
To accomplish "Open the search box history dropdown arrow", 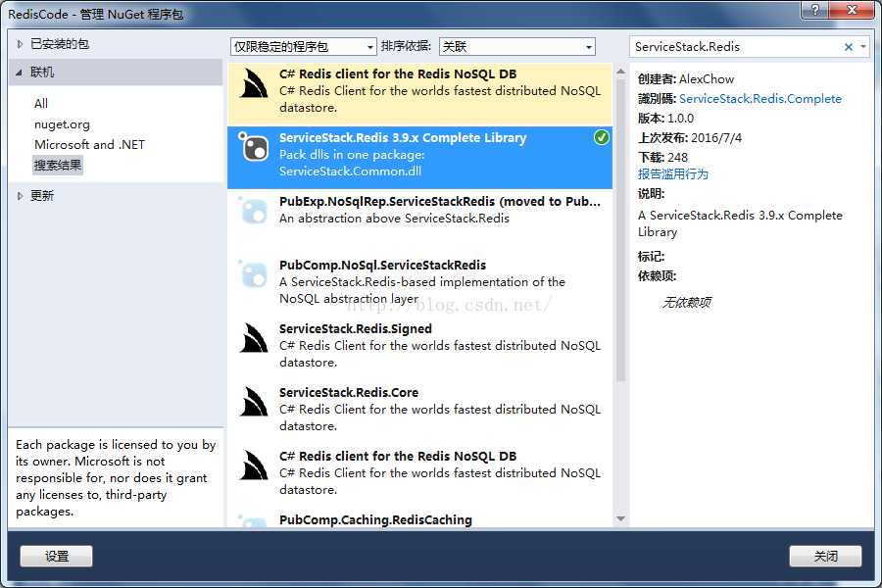I will 863,47.
